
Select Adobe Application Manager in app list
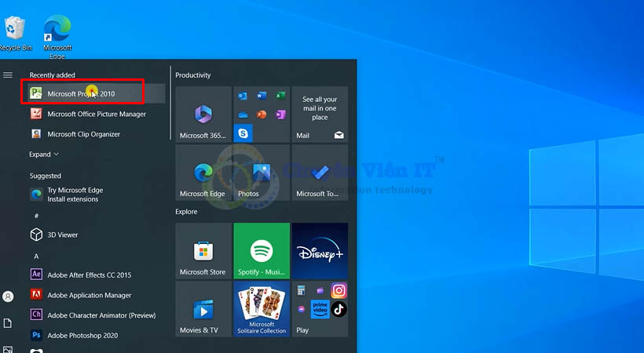[89, 295]
